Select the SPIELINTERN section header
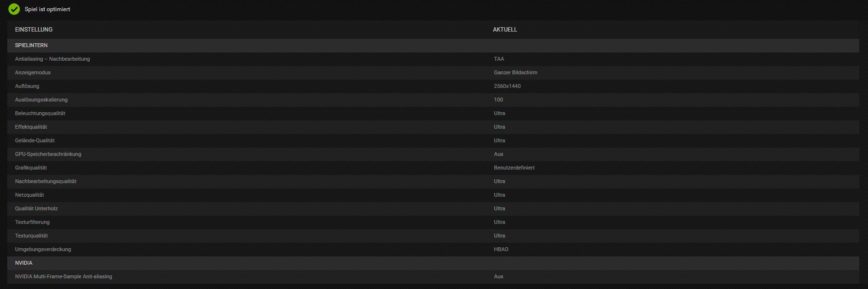This screenshot has height=289, width=868. (x=433, y=45)
